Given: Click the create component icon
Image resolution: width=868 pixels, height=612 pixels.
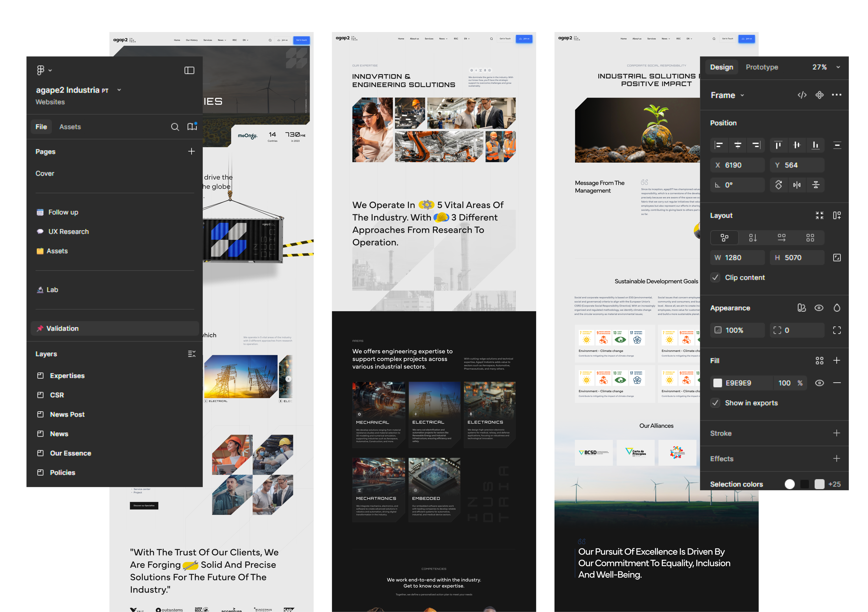Looking at the screenshot, I should pyautogui.click(x=819, y=95).
